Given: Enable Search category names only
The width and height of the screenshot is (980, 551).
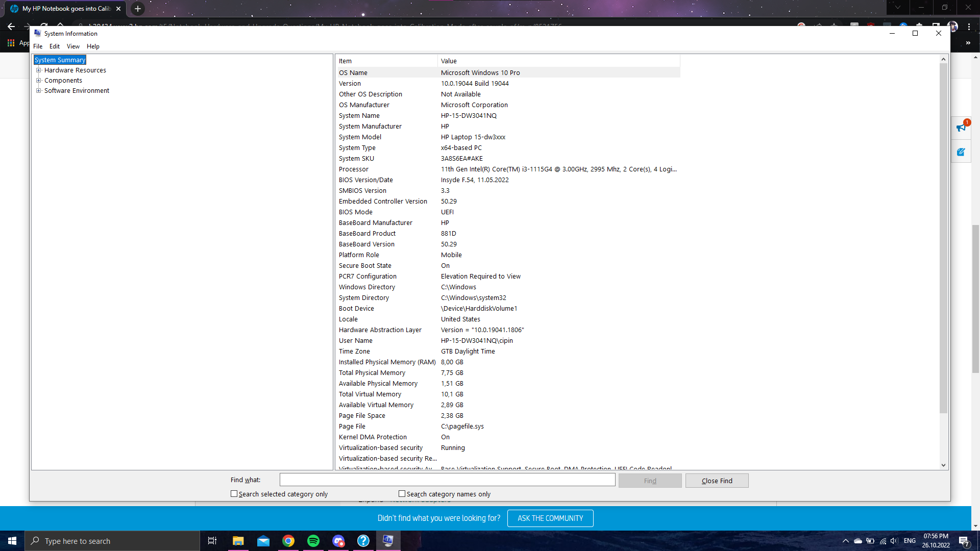Looking at the screenshot, I should [x=402, y=493].
